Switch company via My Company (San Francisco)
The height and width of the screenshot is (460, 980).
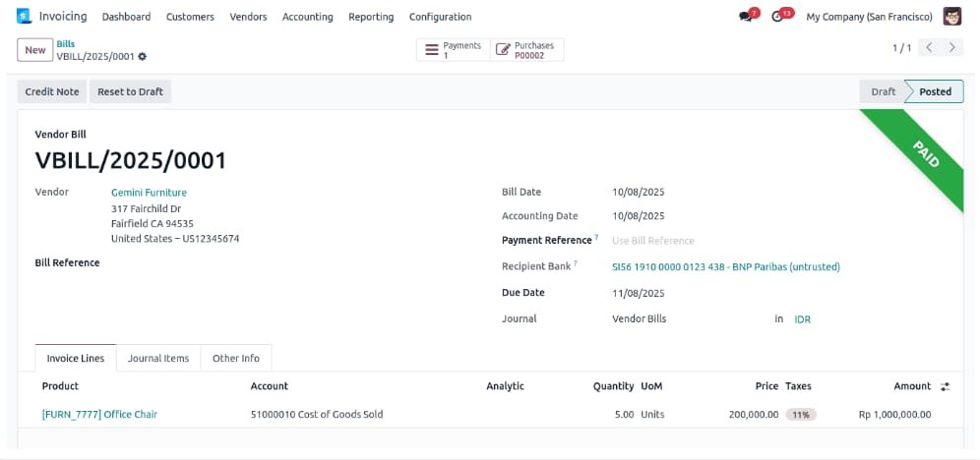[869, 17]
